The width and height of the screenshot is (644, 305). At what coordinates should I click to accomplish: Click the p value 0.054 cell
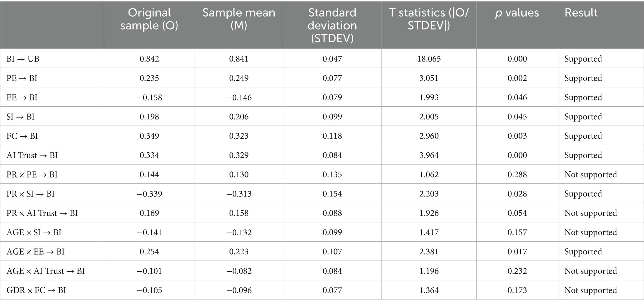pyautogui.click(x=517, y=213)
